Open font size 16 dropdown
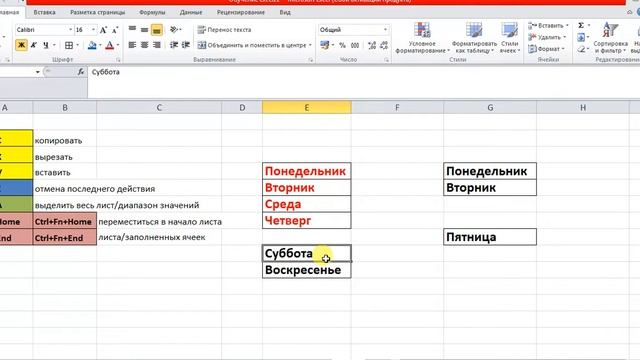Viewport: 640px width, 360px height. coord(93,30)
